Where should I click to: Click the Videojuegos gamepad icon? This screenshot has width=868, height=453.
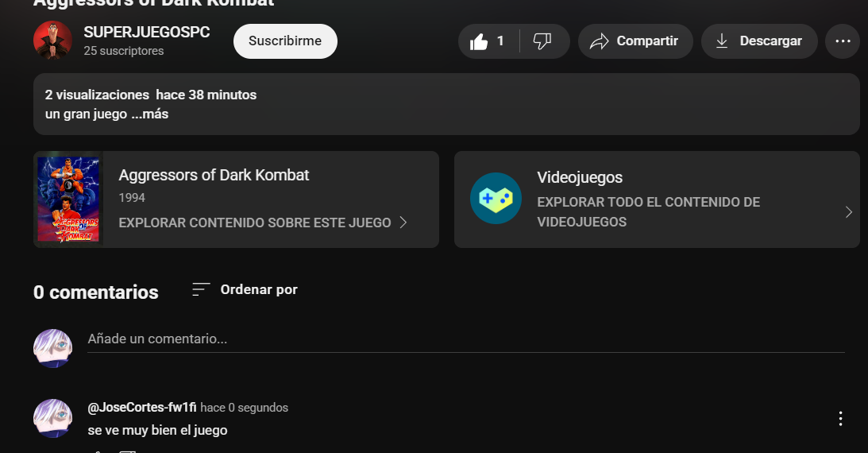click(x=496, y=198)
